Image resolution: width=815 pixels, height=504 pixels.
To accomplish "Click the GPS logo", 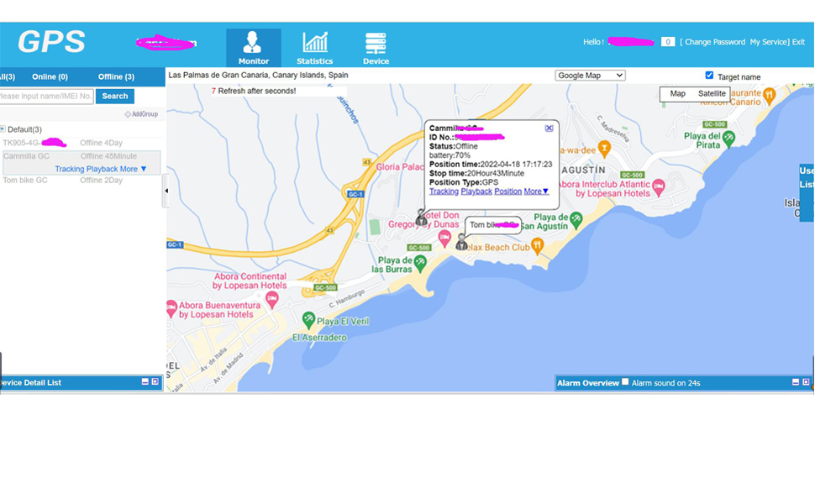I will click(52, 42).
